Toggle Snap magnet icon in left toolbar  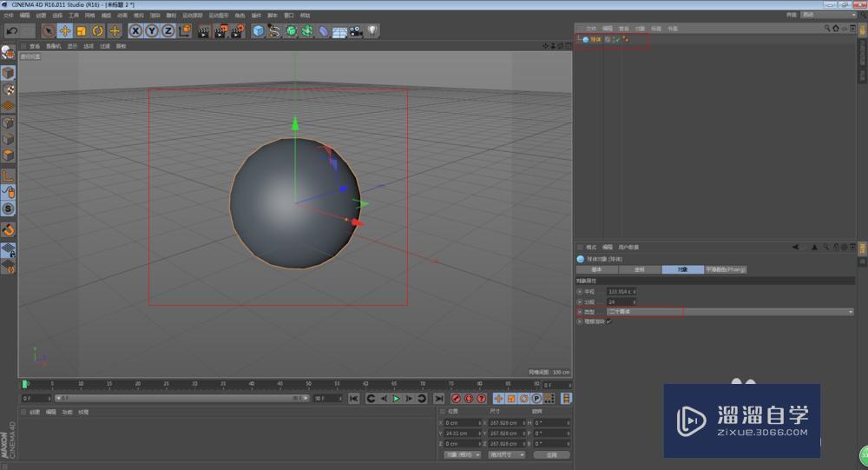pos(8,229)
